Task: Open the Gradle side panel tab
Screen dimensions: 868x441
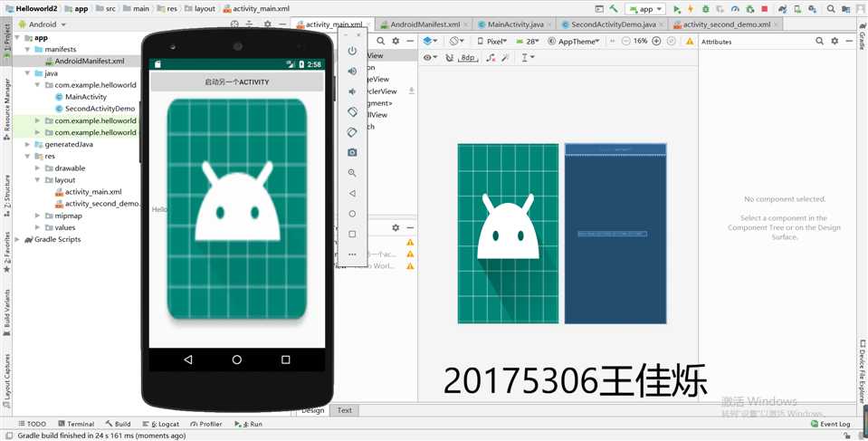Action: pos(862,38)
